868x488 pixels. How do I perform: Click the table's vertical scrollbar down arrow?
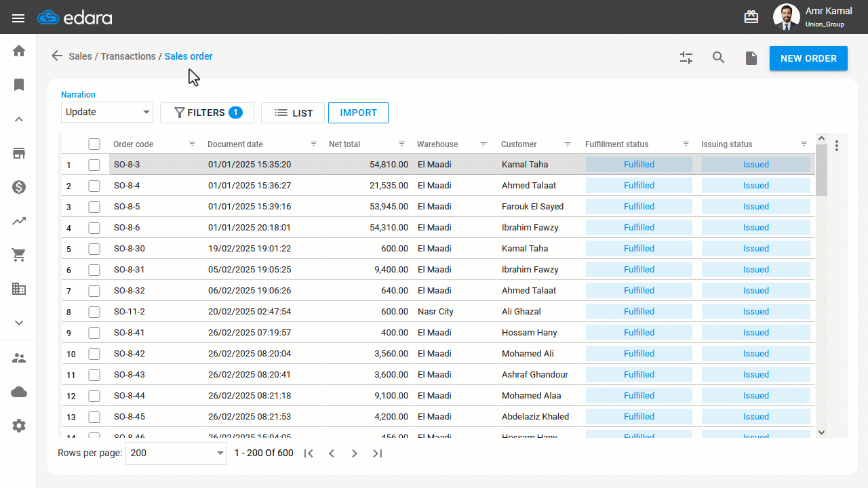tap(821, 432)
